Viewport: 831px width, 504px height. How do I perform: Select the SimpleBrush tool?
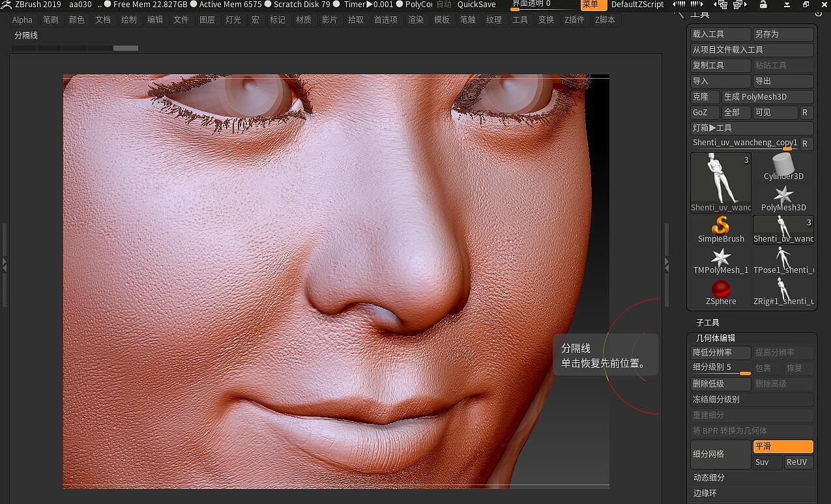point(721,230)
